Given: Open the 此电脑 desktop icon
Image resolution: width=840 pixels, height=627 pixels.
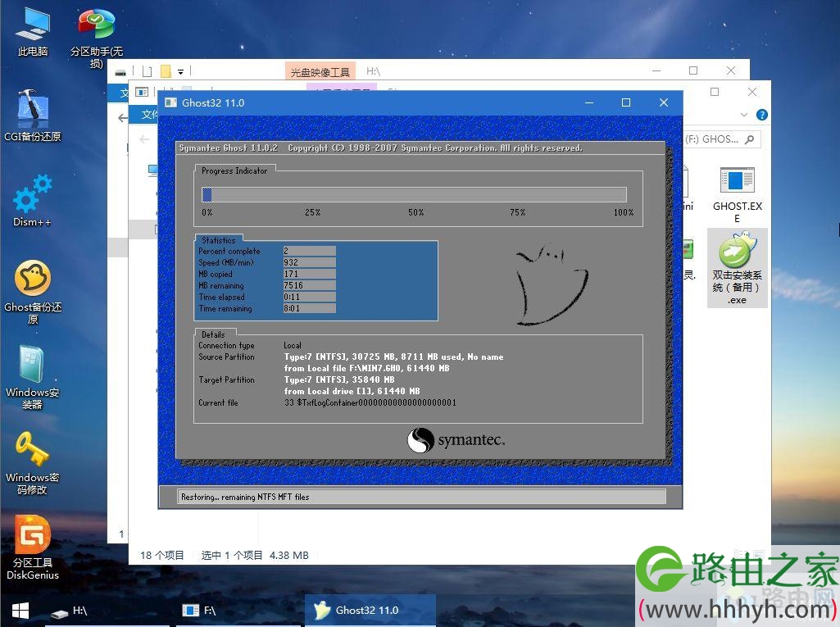Looking at the screenshot, I should coord(32,32).
